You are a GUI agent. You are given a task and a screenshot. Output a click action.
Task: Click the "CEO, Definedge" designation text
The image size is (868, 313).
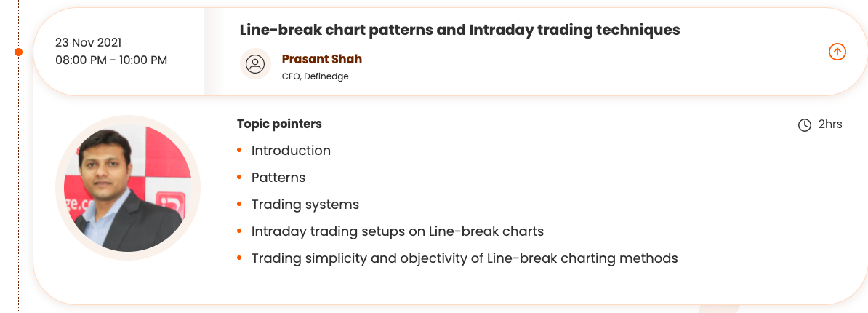[315, 76]
